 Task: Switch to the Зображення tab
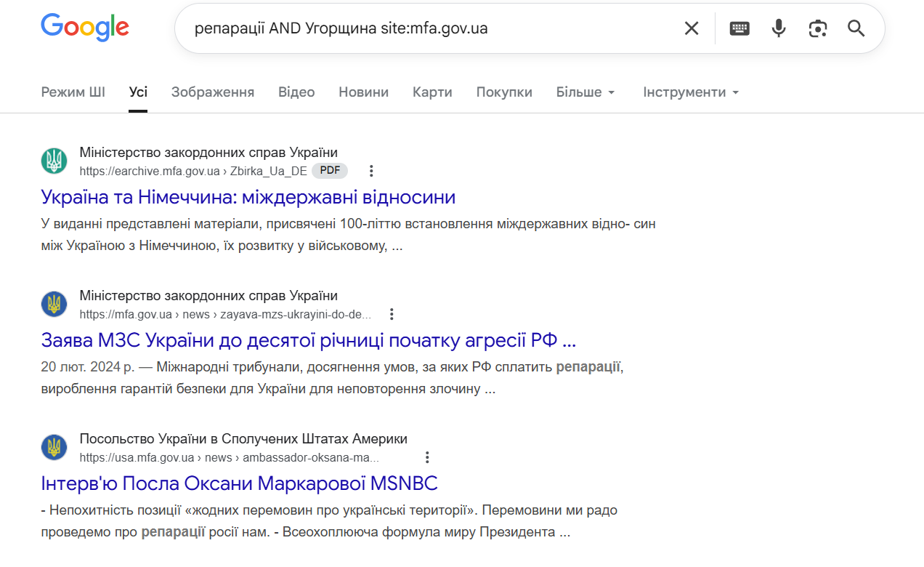[x=213, y=92]
